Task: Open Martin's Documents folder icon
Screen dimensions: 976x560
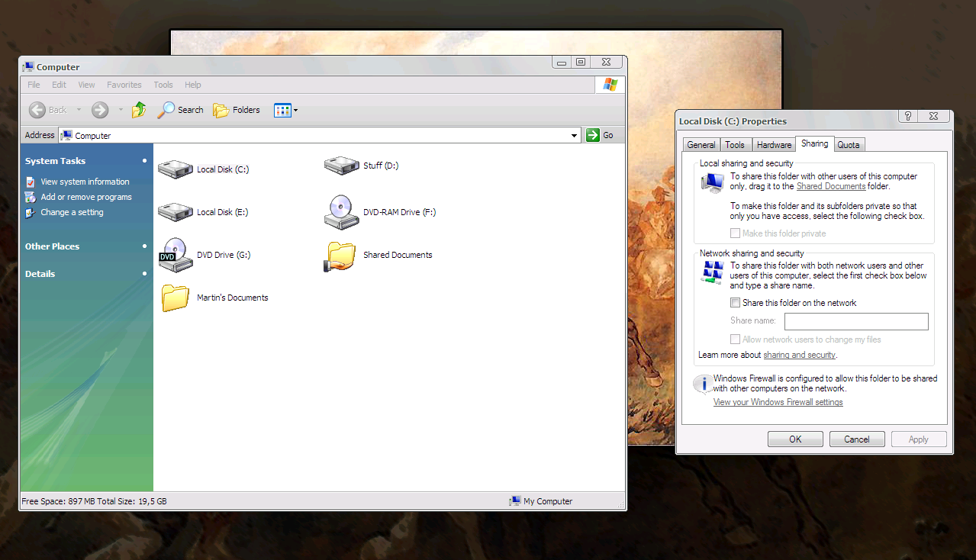Action: (x=175, y=298)
